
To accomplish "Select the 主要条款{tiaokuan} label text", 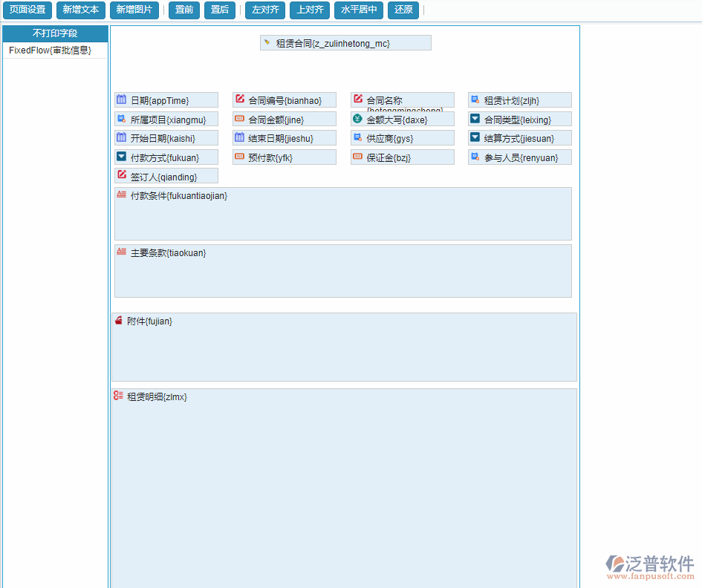I will (169, 253).
